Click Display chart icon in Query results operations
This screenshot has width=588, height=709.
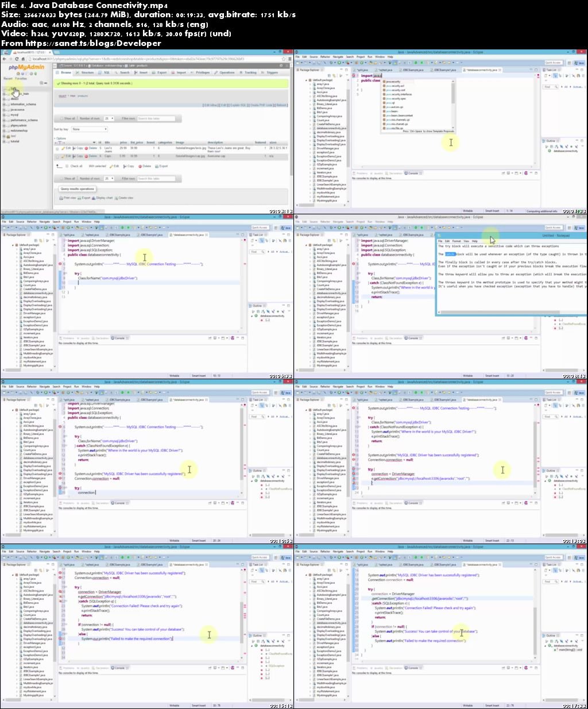[94, 198]
